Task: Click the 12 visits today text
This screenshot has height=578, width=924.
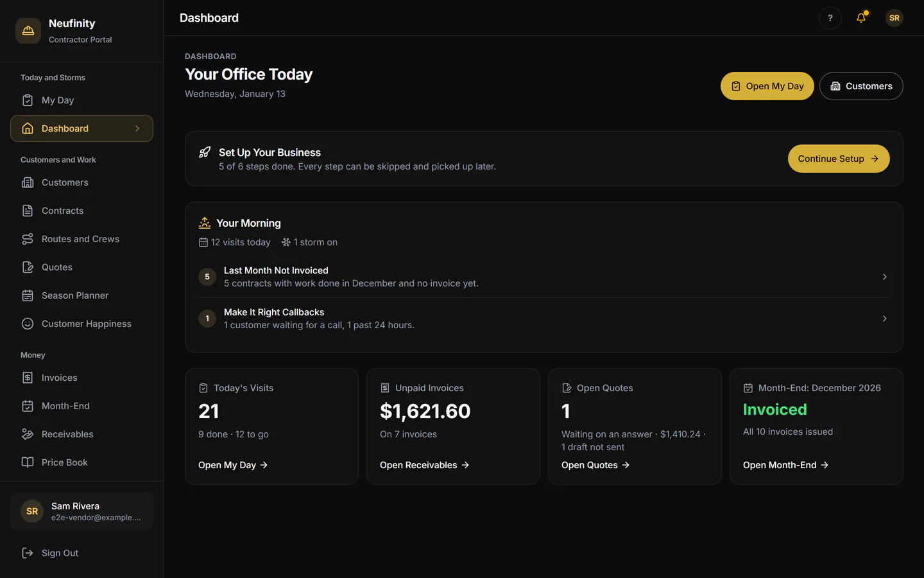Action: click(x=241, y=242)
